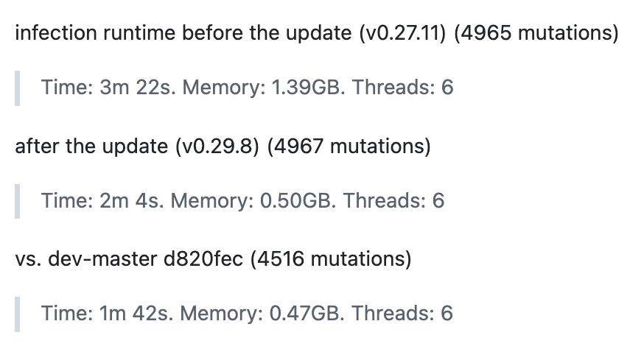Click the "vs. dev-master" text

pos(85,259)
